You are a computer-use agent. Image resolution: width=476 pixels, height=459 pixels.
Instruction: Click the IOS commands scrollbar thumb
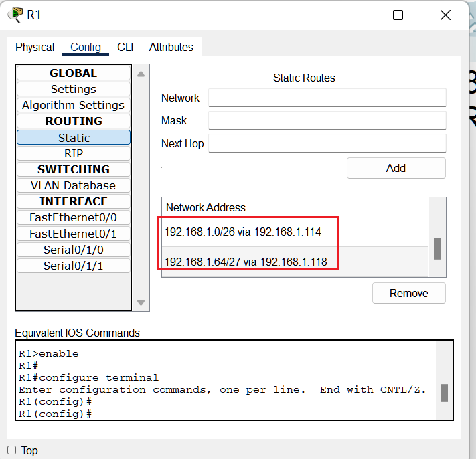point(444,393)
